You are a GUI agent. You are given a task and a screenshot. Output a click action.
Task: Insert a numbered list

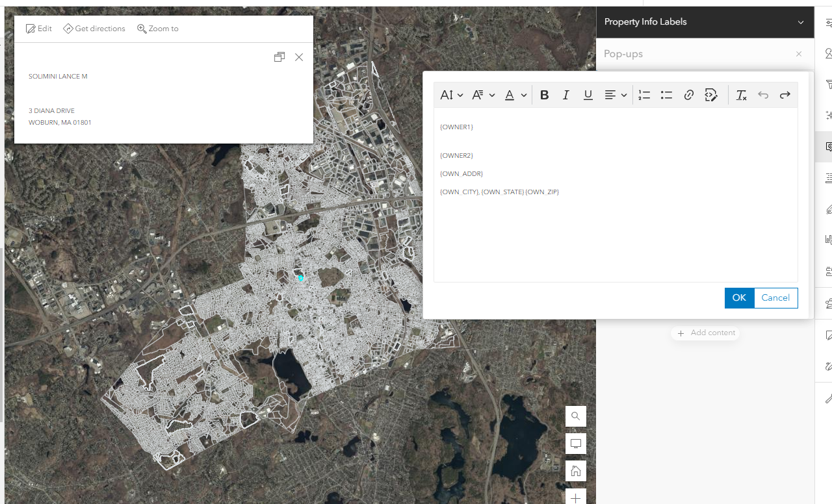(644, 95)
